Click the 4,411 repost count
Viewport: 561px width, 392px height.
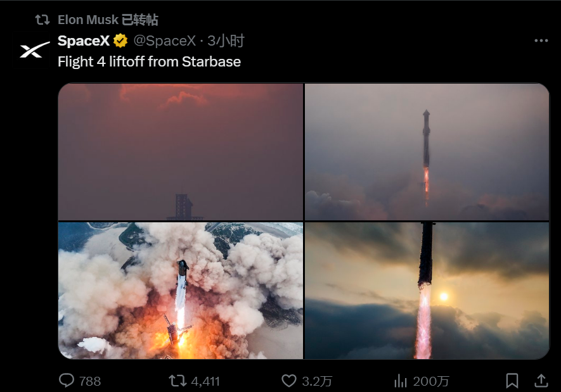click(x=205, y=381)
